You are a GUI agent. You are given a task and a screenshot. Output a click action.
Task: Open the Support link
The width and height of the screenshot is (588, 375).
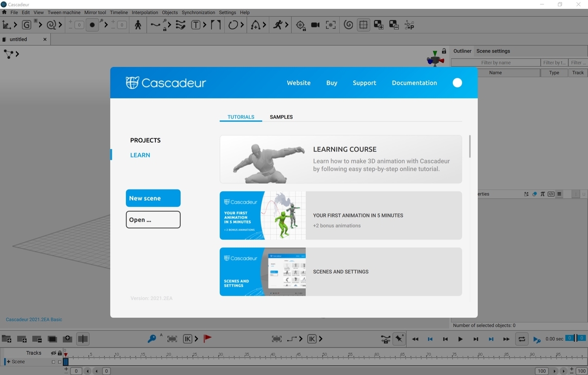(365, 83)
